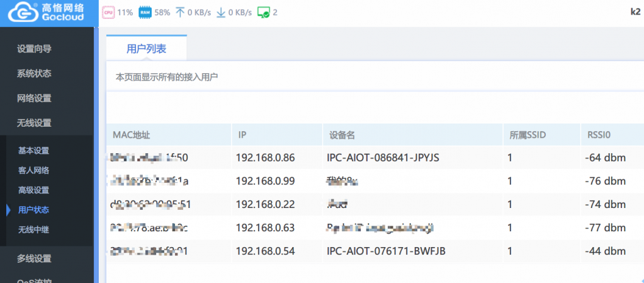Screen dimensions: 644x283
Task: Expand the 网络设置 section
Action: [x=34, y=98]
